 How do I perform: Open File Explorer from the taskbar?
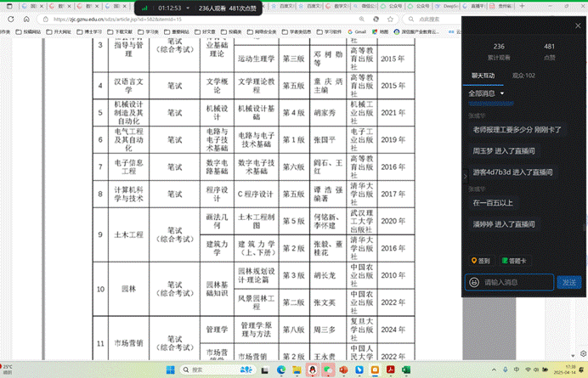[x=297, y=370]
